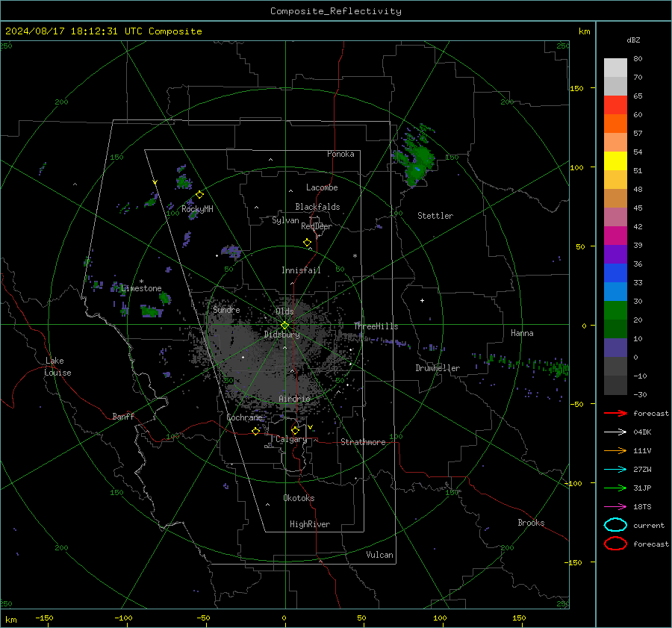This screenshot has width=672, height=628.
Task: Select the indigo 10-0 dBZ swatch
Action: click(x=615, y=348)
